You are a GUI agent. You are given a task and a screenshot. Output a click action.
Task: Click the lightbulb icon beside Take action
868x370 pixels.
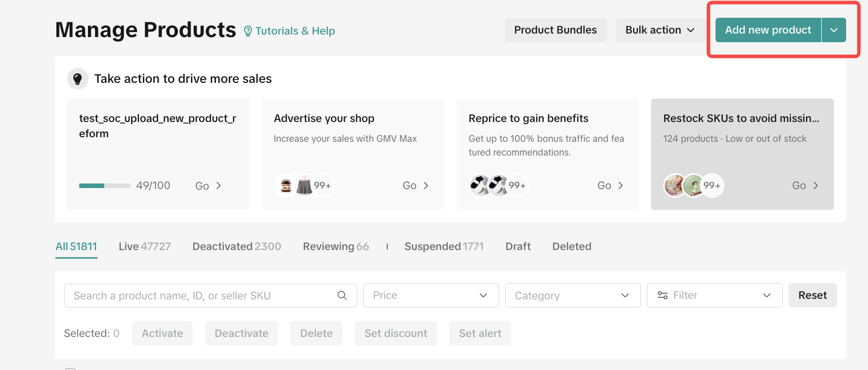(78, 79)
